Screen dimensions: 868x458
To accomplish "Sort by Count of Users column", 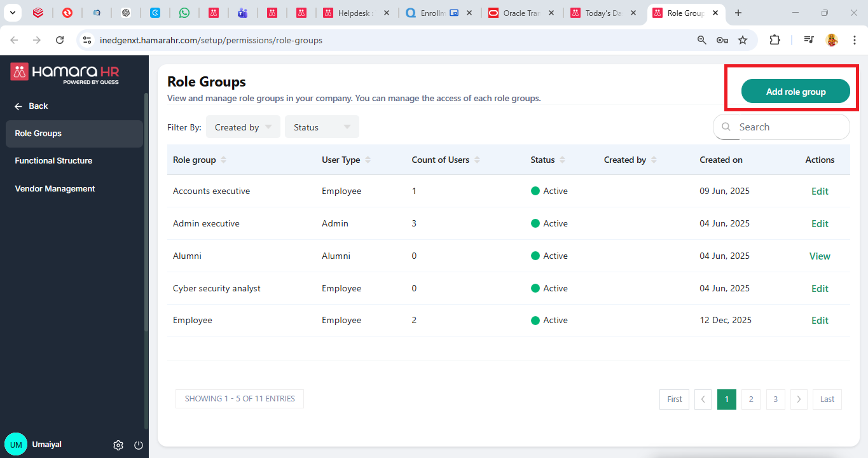I will point(477,160).
